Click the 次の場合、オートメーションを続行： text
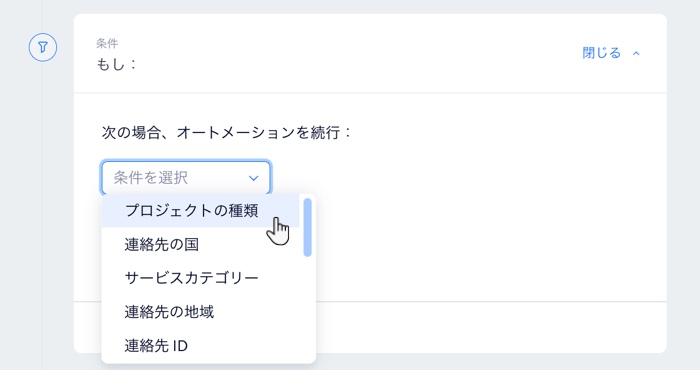 tap(227, 133)
